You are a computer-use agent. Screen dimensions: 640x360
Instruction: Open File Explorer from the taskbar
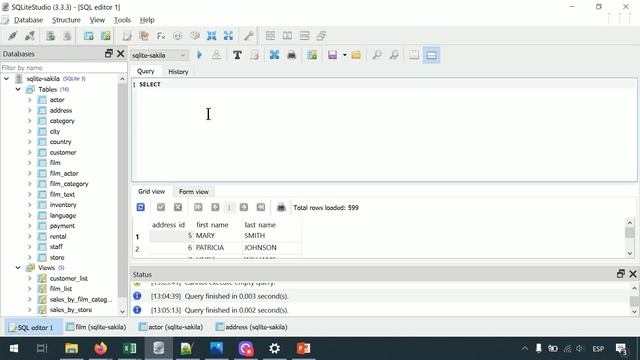pyautogui.click(x=71, y=348)
